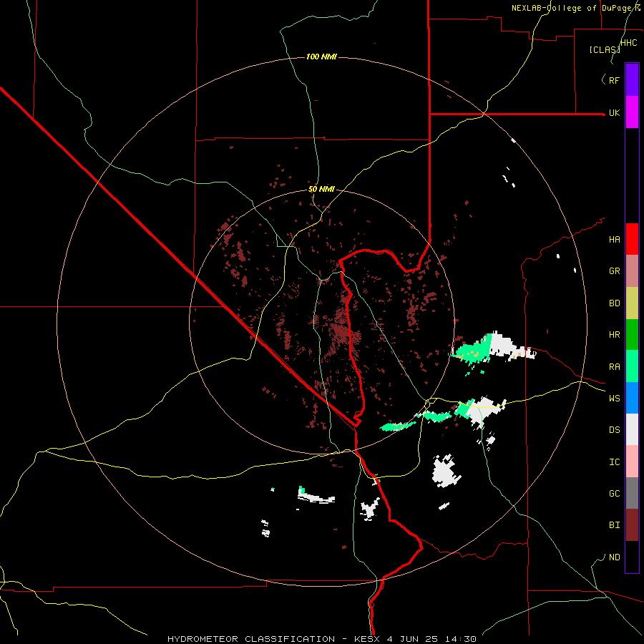Click the RF purple legend color

click(632, 79)
